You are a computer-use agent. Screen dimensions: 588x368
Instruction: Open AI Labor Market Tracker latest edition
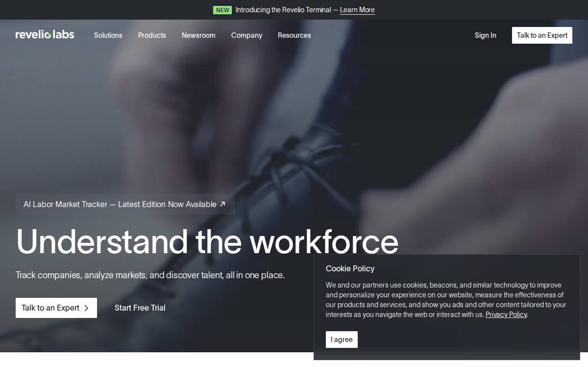coord(125,204)
